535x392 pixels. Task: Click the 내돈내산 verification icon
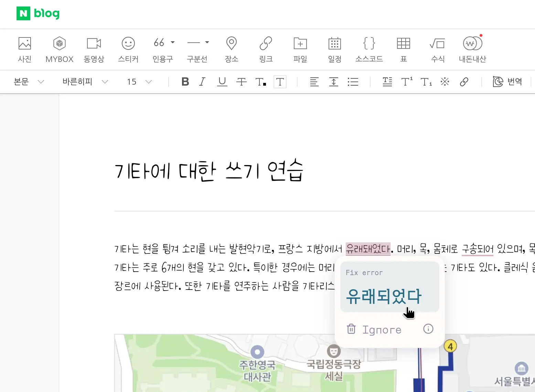coord(472,49)
